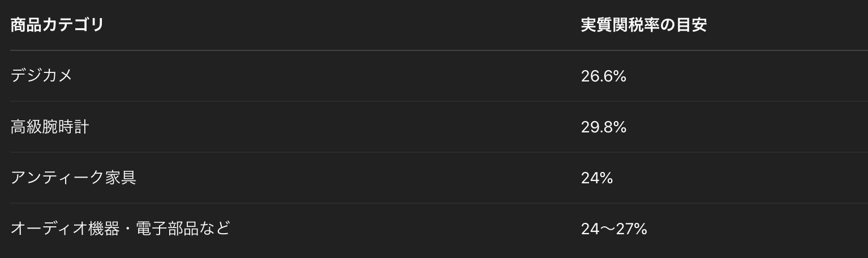
Task: Click the word オーディオ機器 in the last row
Action: coord(58,229)
